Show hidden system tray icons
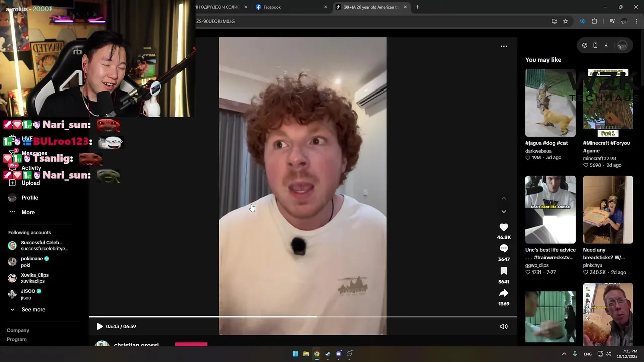 tap(564, 354)
